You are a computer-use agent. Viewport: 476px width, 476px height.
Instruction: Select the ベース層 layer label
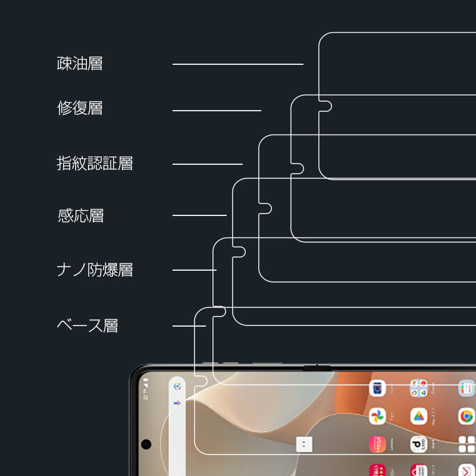pyautogui.click(x=87, y=326)
